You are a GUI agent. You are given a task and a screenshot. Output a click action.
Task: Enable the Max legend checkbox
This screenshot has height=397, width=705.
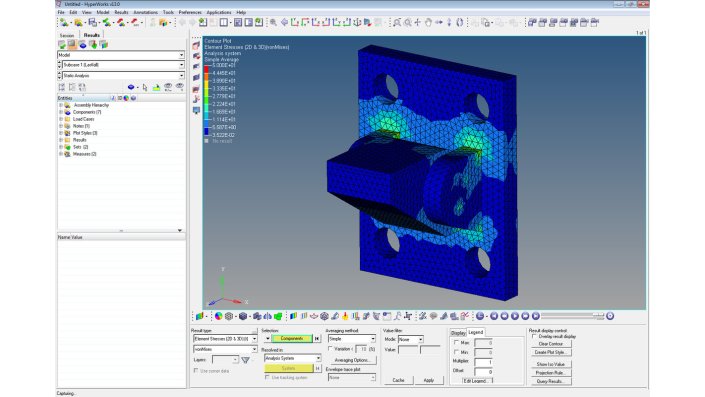click(x=456, y=343)
